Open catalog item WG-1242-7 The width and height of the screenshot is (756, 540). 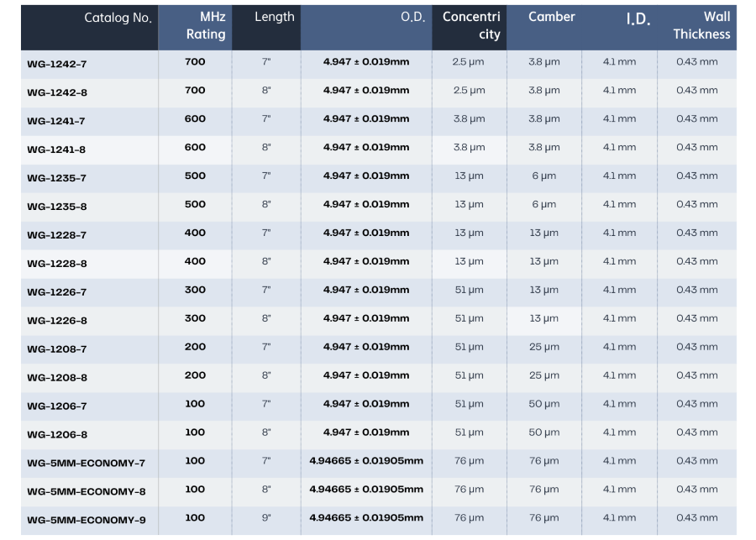(x=57, y=64)
